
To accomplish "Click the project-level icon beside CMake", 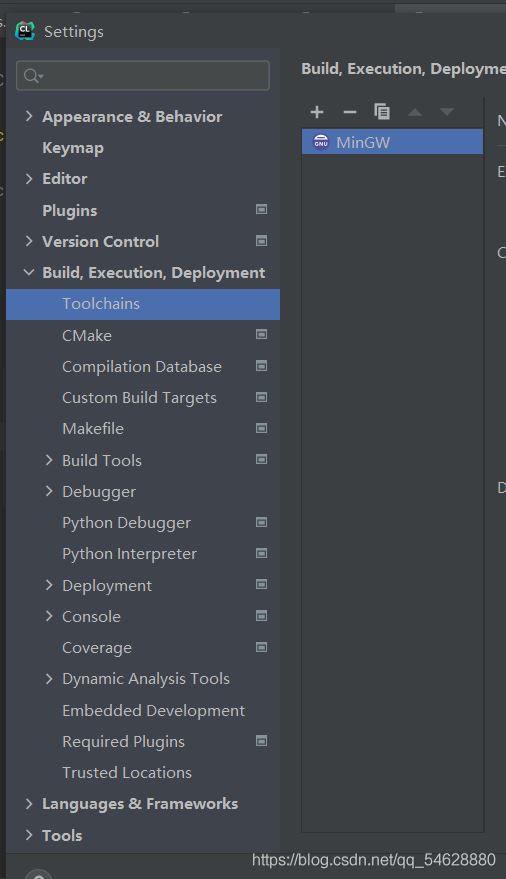I will point(261,334).
